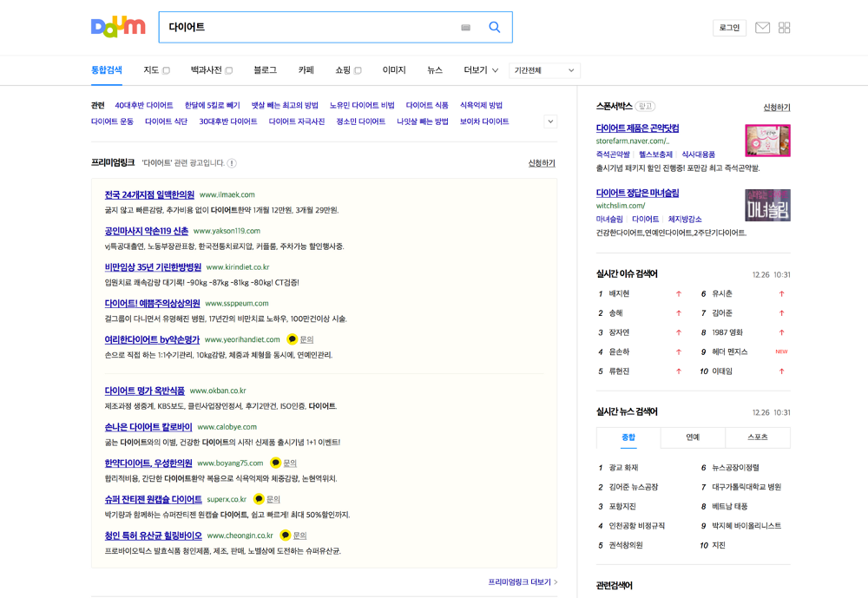Open new-window icon next to 지도 tab

[x=166, y=70]
